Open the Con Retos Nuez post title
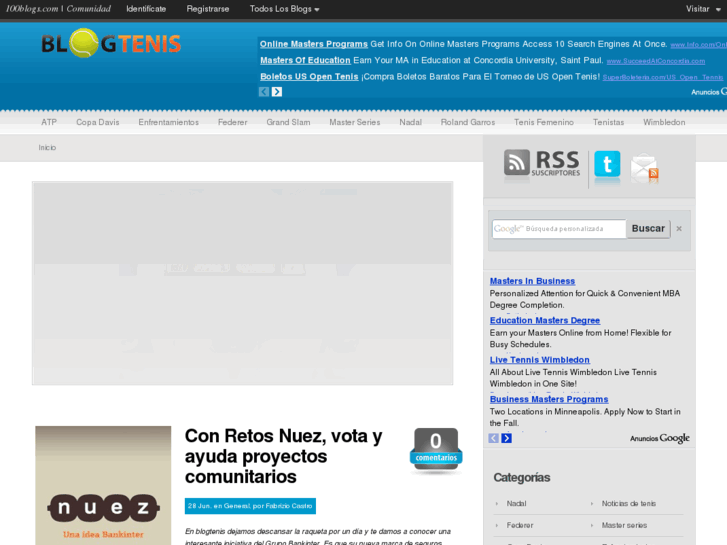Screen dimensions: 727x545 [284, 456]
